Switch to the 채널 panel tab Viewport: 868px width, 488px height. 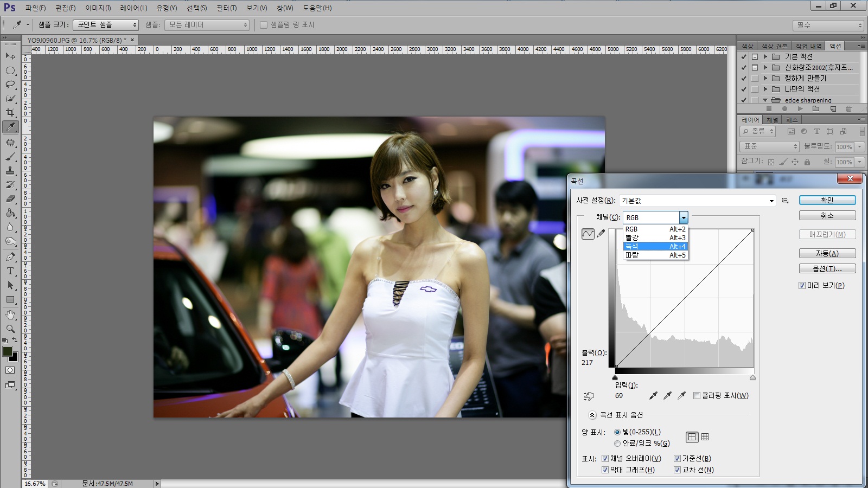(x=772, y=120)
